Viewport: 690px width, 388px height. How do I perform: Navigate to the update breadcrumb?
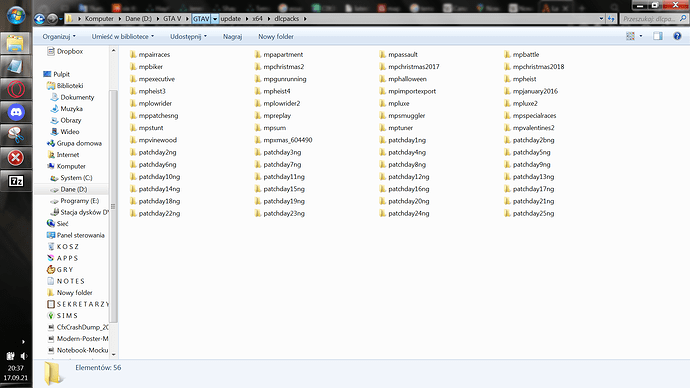click(x=231, y=18)
